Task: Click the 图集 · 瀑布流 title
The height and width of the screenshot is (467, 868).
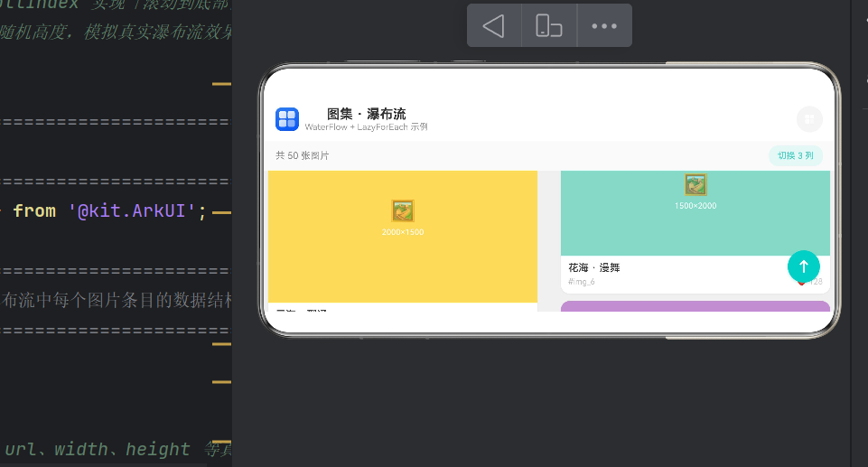Action: 367,114
